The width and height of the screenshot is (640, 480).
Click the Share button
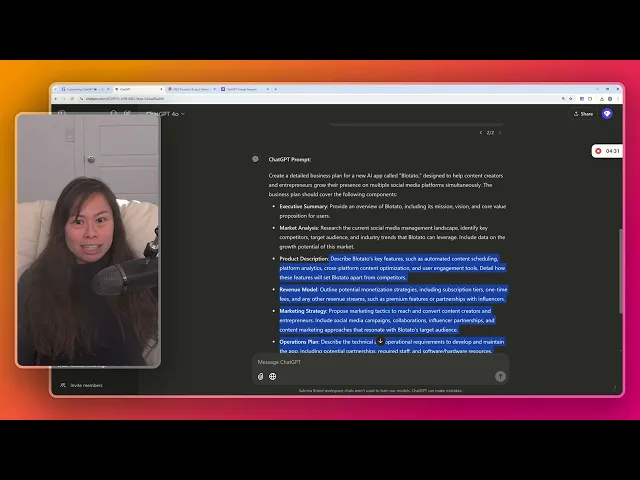(583, 114)
